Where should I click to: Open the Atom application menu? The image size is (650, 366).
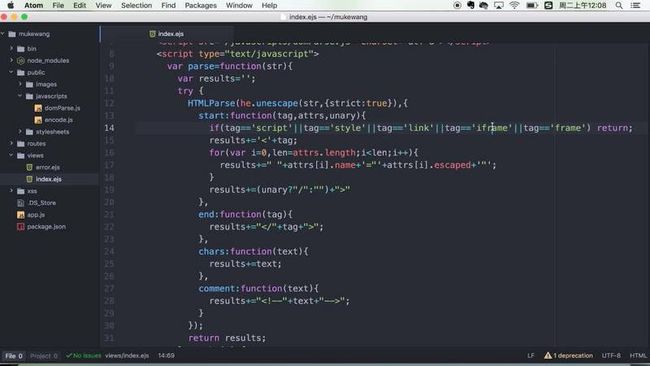pyautogui.click(x=34, y=5)
